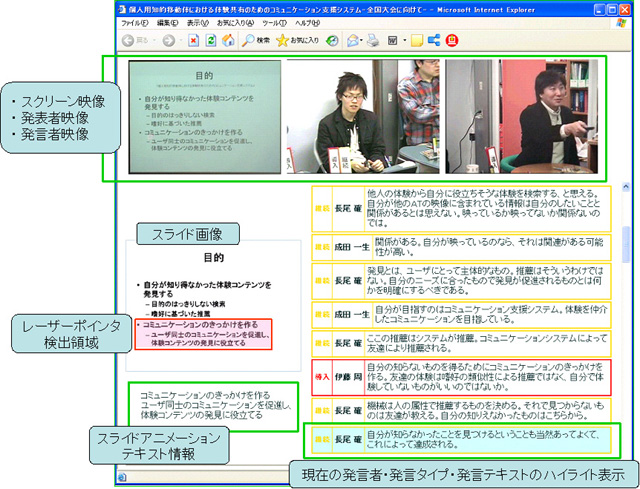
Task: Open the media globe toolbar icon
Action: [332, 40]
